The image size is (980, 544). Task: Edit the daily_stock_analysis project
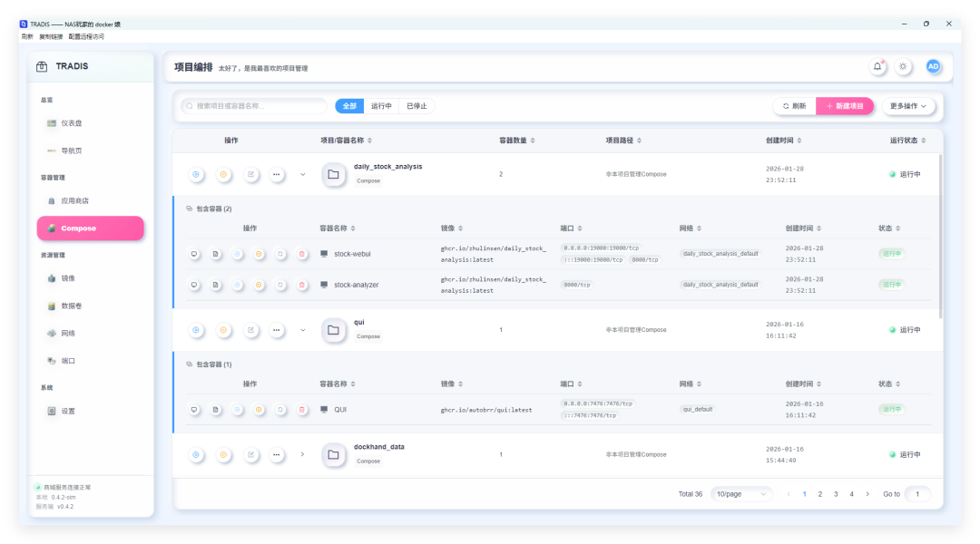pyautogui.click(x=250, y=174)
